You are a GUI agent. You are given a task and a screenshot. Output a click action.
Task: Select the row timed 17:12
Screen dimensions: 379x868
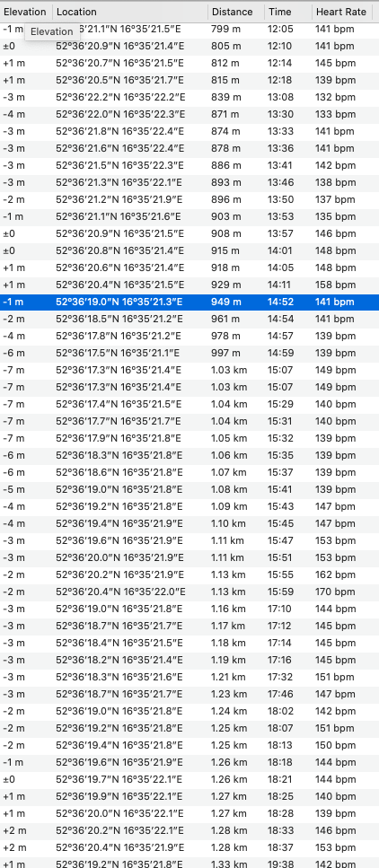189,626
